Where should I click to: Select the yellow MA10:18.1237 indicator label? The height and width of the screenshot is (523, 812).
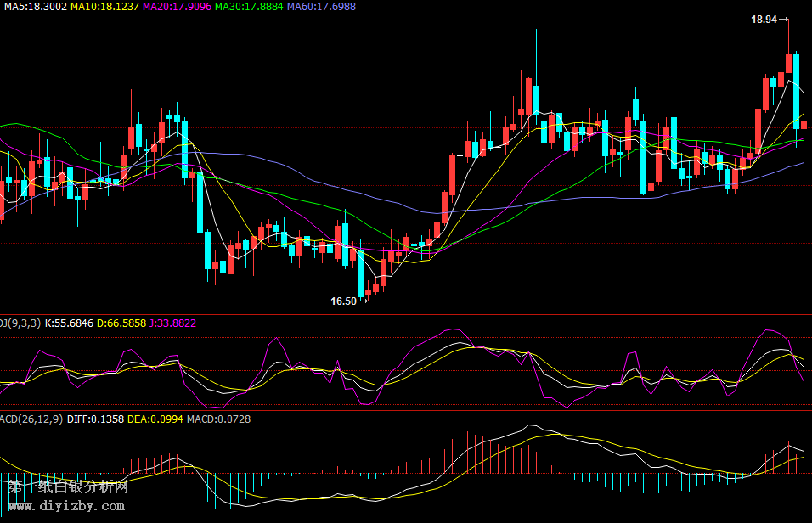point(104,7)
